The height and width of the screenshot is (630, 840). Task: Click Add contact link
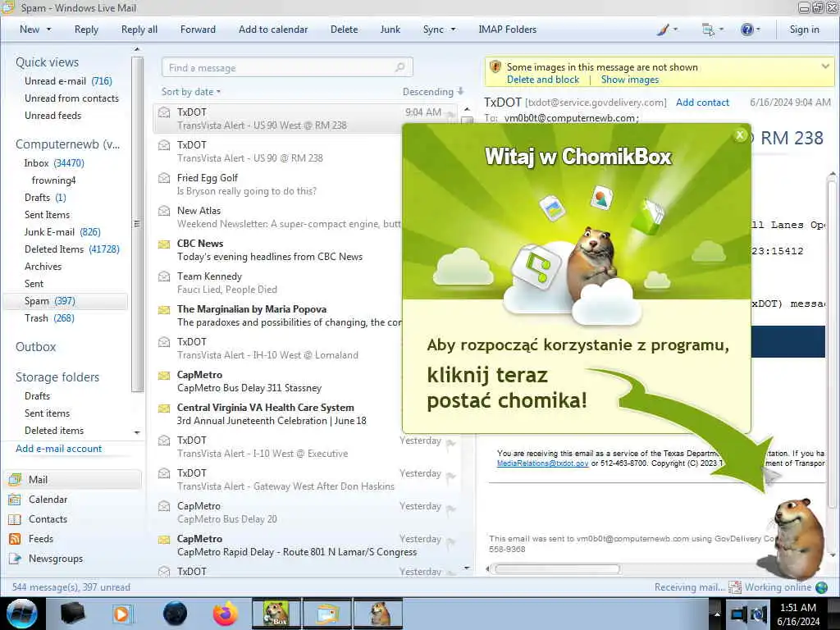coord(702,103)
